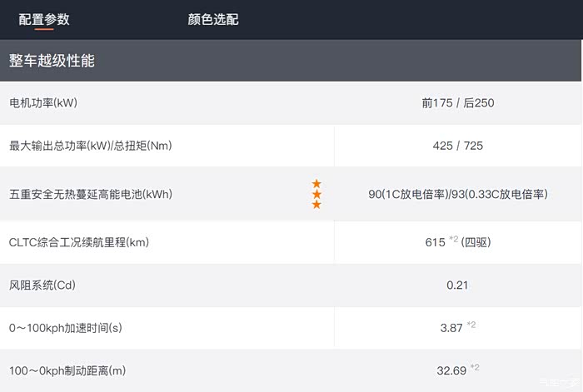
Task: Click the bottom orange star icon
Action: pos(316,205)
